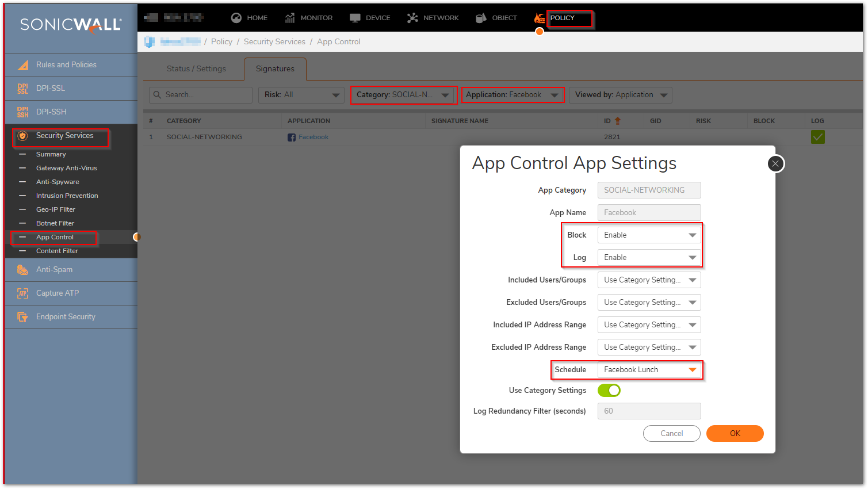Viewport: 868px width, 489px height.
Task: Open the Block dropdown
Action: 649,235
